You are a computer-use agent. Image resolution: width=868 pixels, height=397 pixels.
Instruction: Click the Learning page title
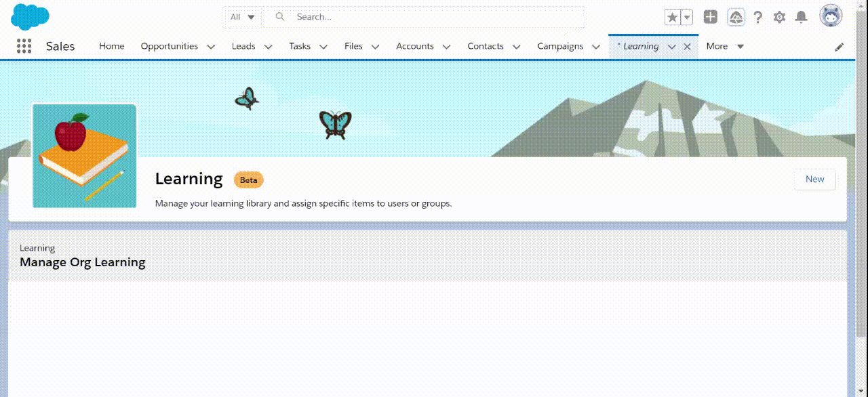pos(189,179)
